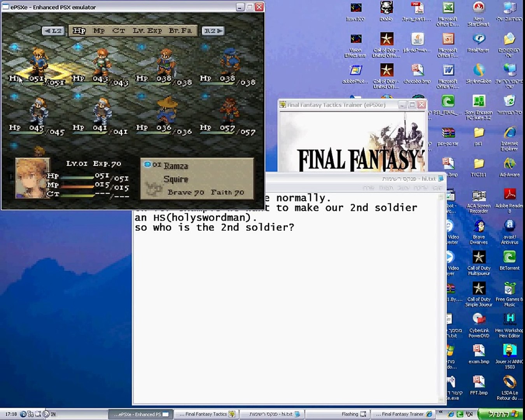Open the psx-pc.rar archive icon
This screenshot has width=525, height=420.
click(448, 136)
